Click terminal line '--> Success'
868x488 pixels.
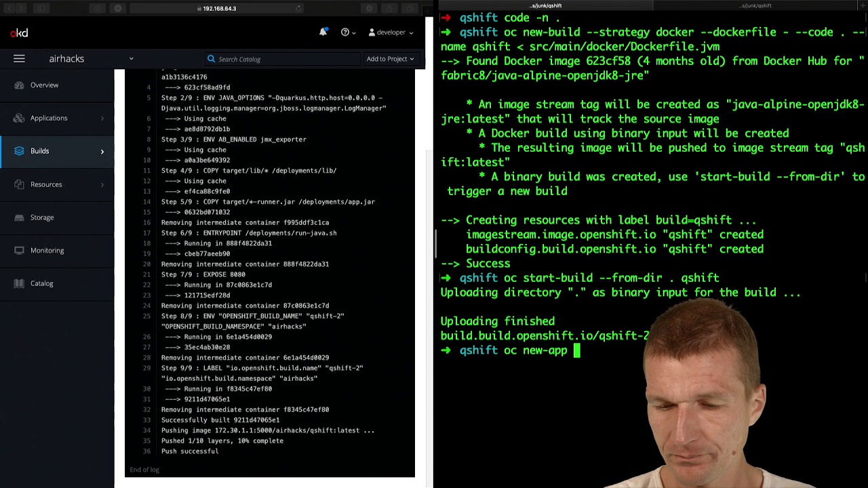click(x=475, y=263)
